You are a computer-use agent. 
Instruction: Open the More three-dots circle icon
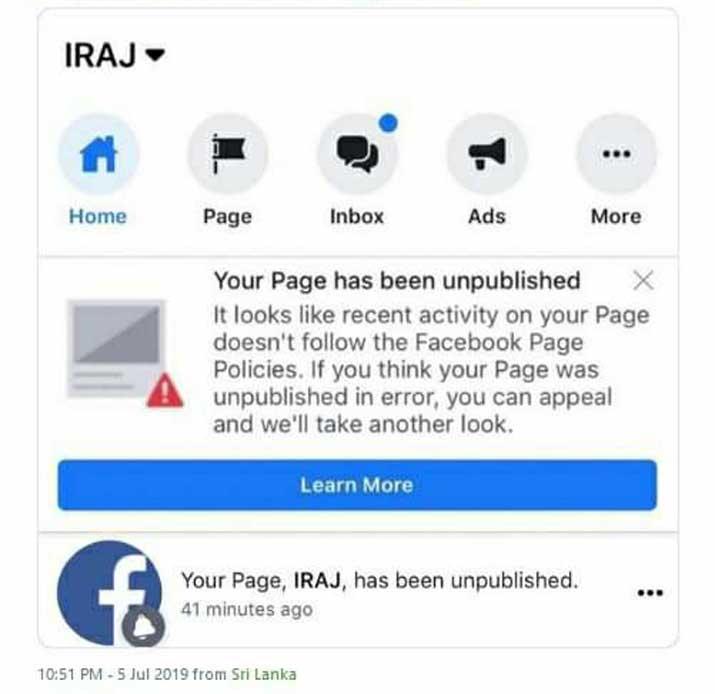617,154
